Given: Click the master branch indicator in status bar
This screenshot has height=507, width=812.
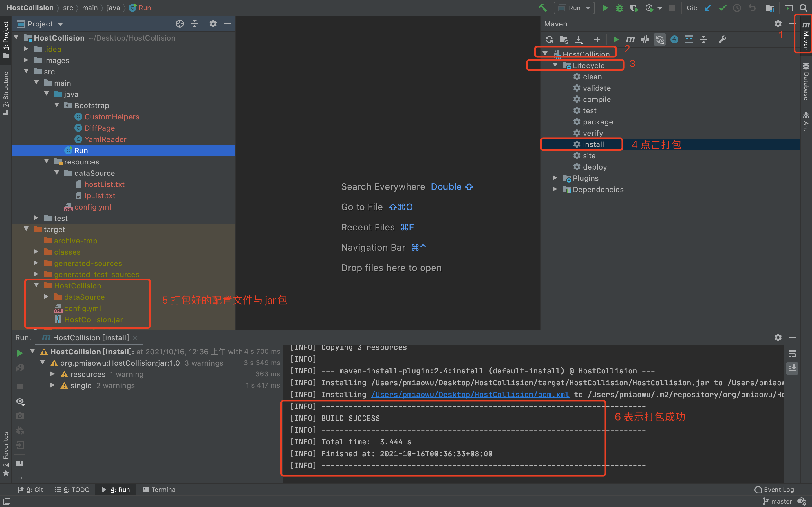Looking at the screenshot, I should pos(778,501).
